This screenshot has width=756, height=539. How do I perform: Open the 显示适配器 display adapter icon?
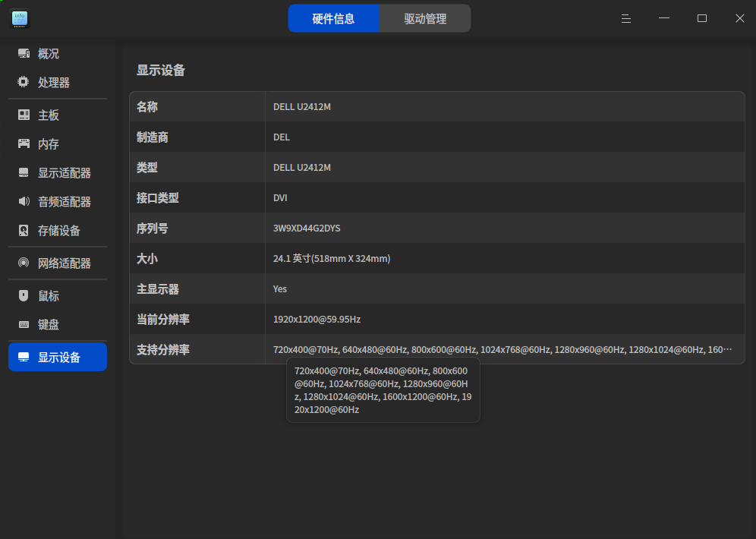point(24,172)
